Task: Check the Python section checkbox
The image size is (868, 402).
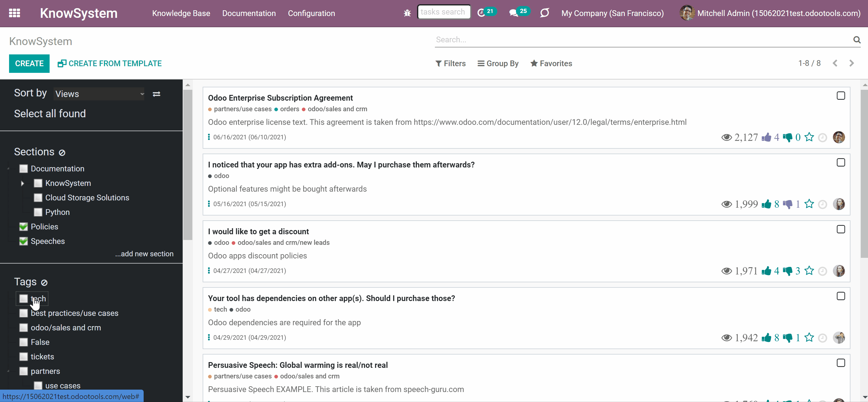Action: click(38, 212)
